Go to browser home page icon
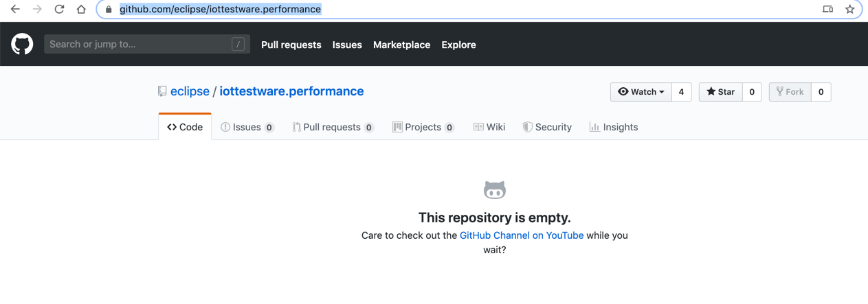The image size is (868, 304). (81, 10)
